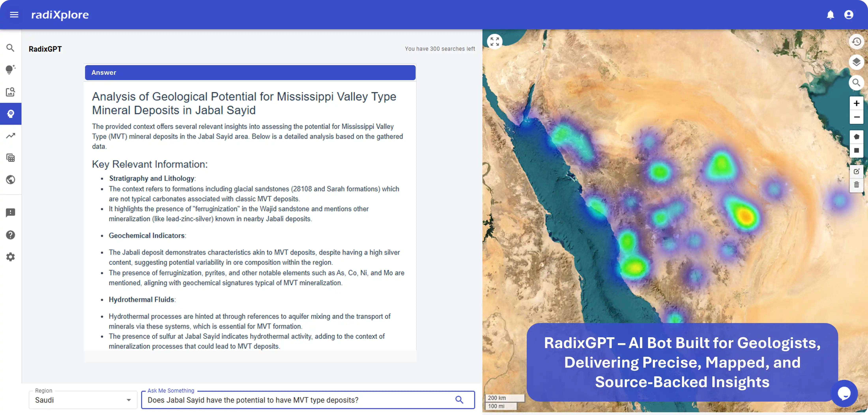
Task: Open the map history tool
Action: click(x=856, y=41)
